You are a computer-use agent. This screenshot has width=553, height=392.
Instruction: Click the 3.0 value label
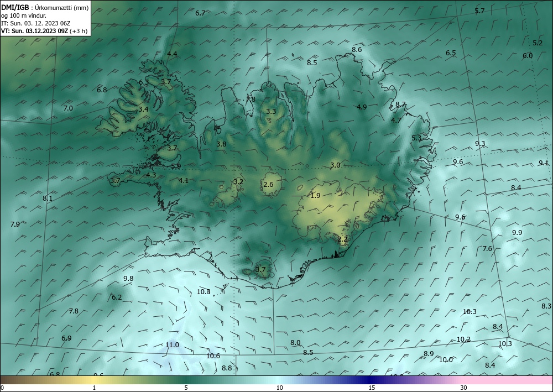coord(336,165)
